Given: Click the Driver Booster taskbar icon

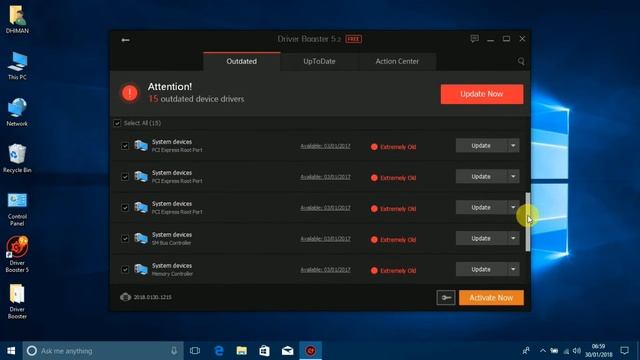Looking at the screenshot, I should [311, 351].
